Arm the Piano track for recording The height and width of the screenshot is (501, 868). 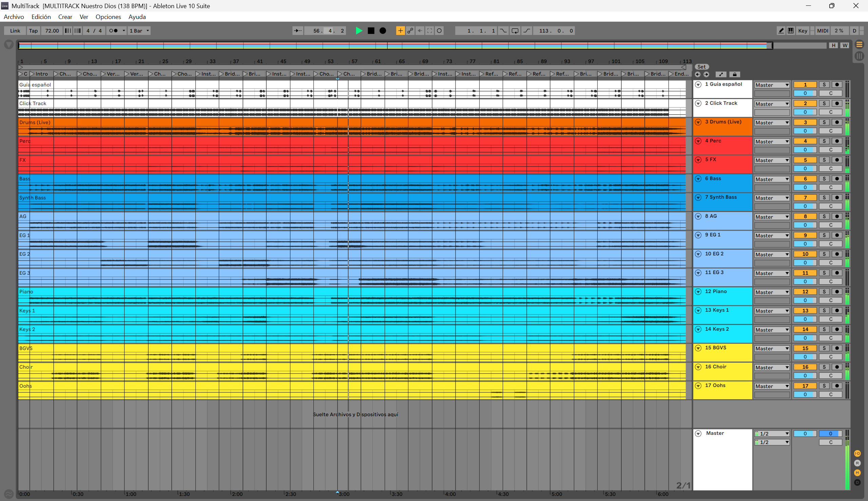click(837, 291)
